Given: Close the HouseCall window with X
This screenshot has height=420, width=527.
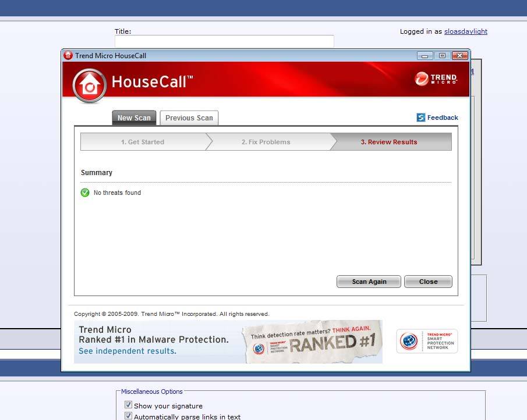Looking at the screenshot, I should 460,56.
